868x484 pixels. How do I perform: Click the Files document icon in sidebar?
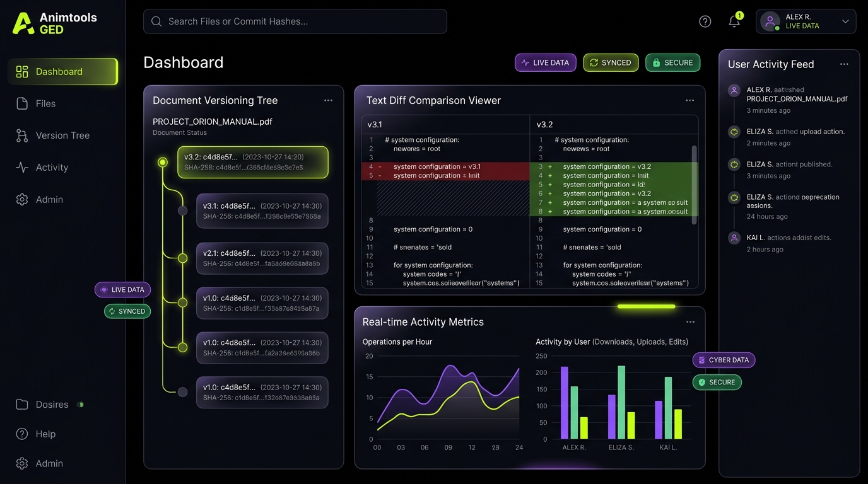pos(22,103)
